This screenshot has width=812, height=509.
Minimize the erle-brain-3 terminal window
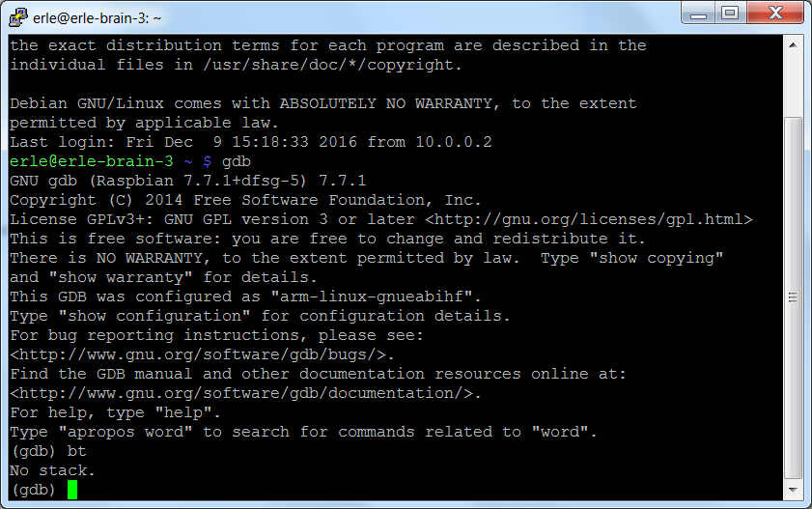coord(698,13)
